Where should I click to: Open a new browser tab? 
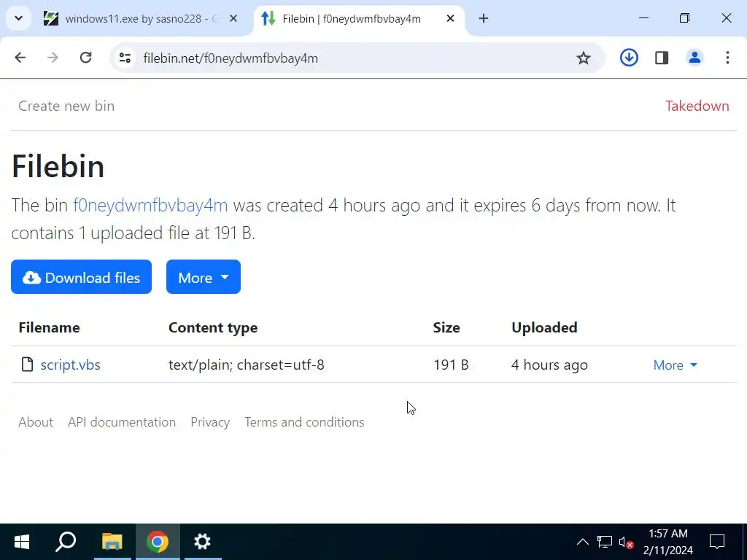coord(484,18)
